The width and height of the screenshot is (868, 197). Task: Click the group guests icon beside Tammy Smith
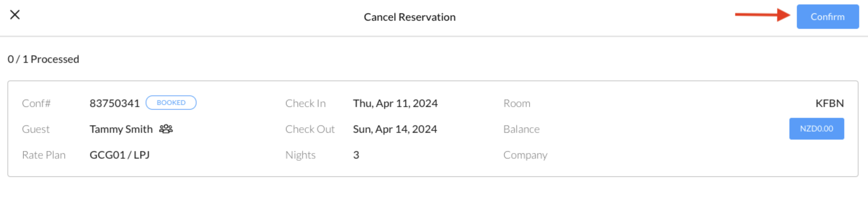(x=167, y=129)
